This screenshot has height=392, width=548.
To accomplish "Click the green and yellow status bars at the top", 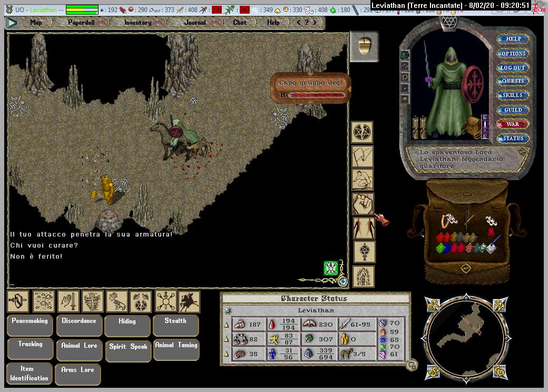I will 82,10.
